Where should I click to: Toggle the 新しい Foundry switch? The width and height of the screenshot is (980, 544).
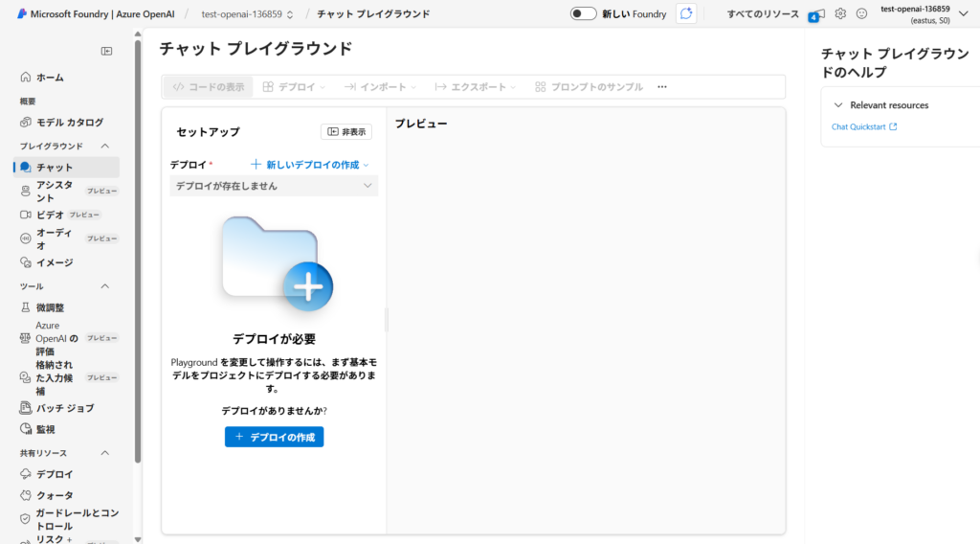pyautogui.click(x=583, y=13)
